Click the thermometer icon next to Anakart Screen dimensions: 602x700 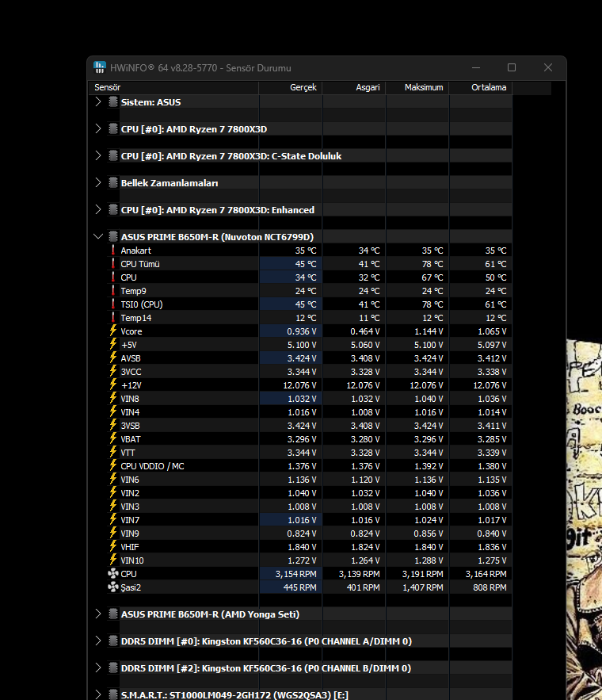coord(113,251)
